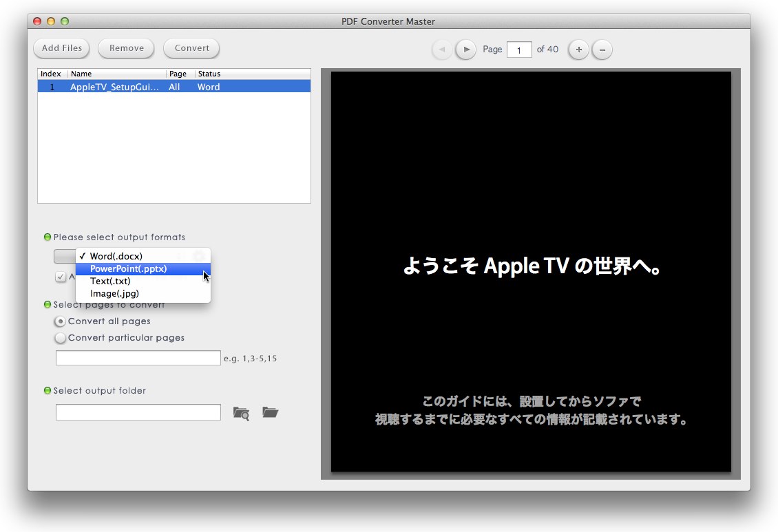Go to previous page arrow
The height and width of the screenshot is (532, 778).
pyautogui.click(x=441, y=50)
